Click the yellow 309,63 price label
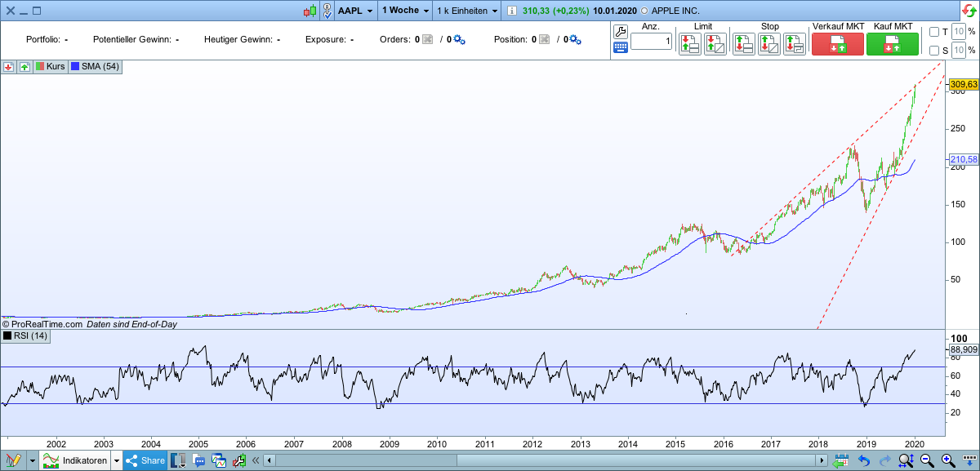980x471 pixels. coord(964,84)
